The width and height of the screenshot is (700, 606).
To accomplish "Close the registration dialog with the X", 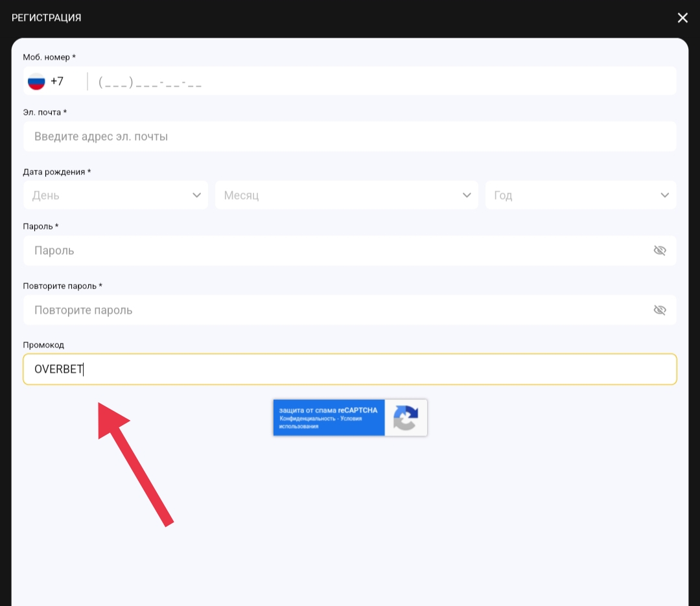I will pos(682,18).
